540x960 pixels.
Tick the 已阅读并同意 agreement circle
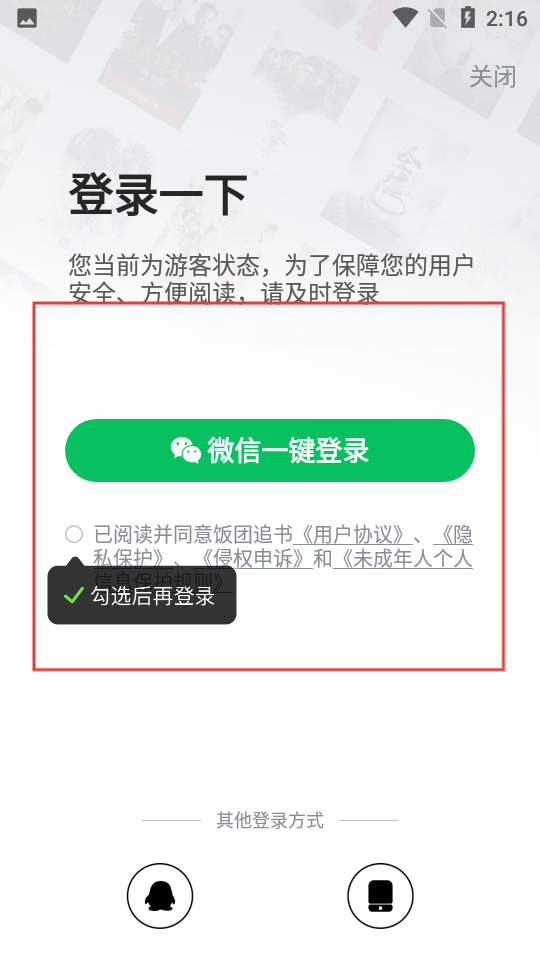pos(74,534)
